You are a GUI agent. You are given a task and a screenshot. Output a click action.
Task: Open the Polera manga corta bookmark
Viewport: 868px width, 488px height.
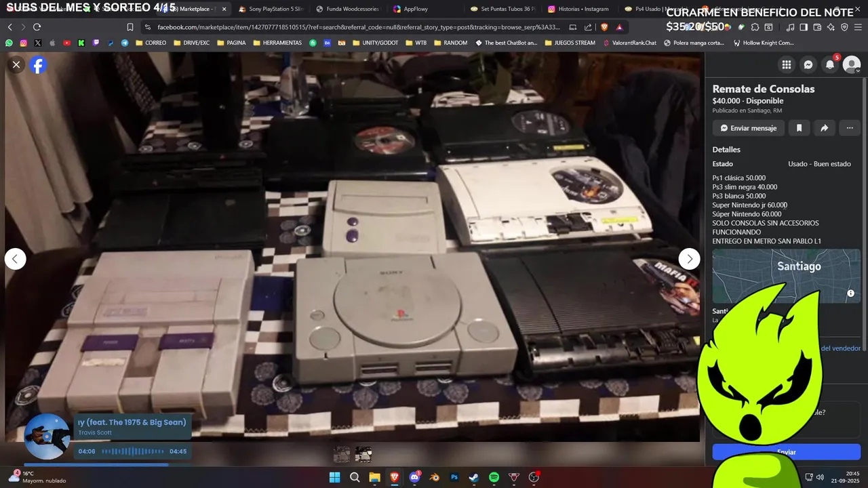click(x=694, y=43)
